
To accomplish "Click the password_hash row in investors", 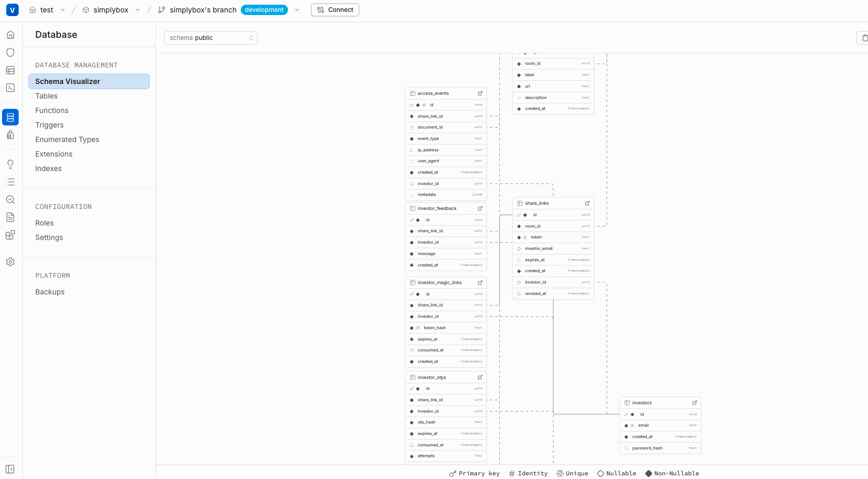I will 660,448.
